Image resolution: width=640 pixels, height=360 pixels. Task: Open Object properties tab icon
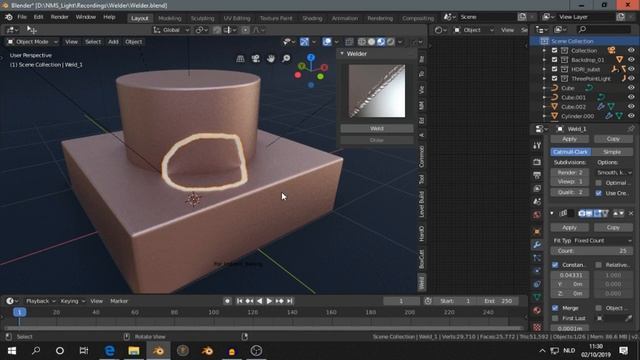coord(537,231)
